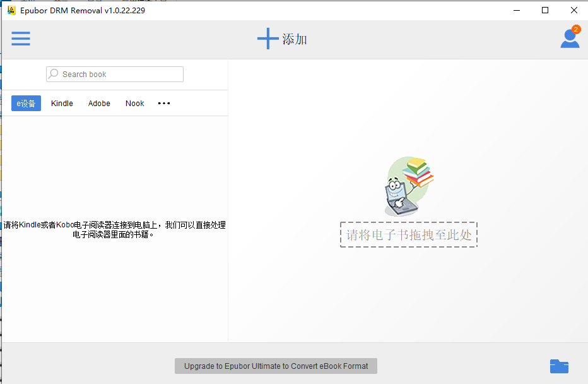
Task: Click the search magnifier icon
Action: click(x=54, y=73)
